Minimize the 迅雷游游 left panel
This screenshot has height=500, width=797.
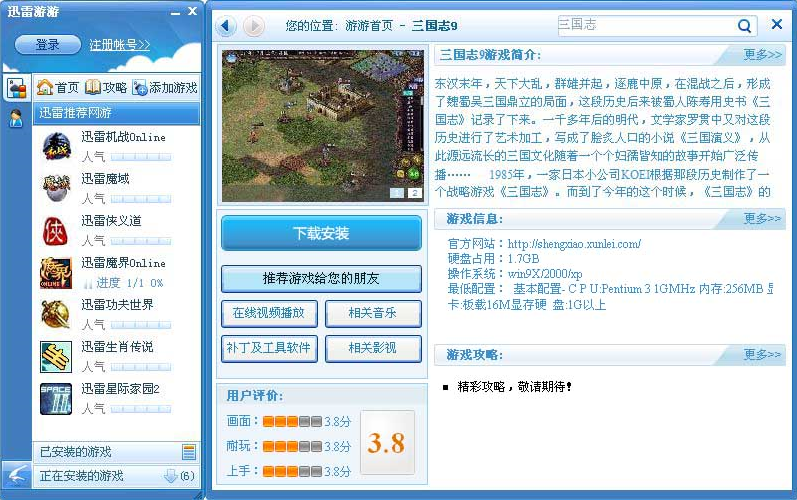175,12
